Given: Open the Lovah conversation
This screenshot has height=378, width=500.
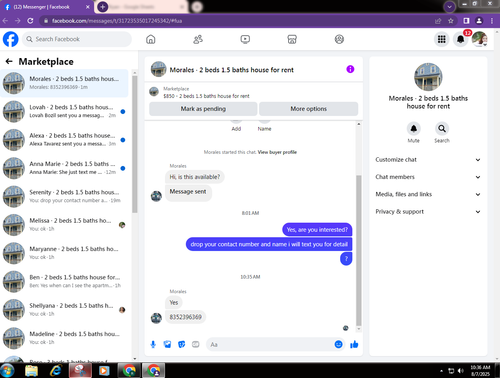Looking at the screenshot, I should [x=64, y=111].
